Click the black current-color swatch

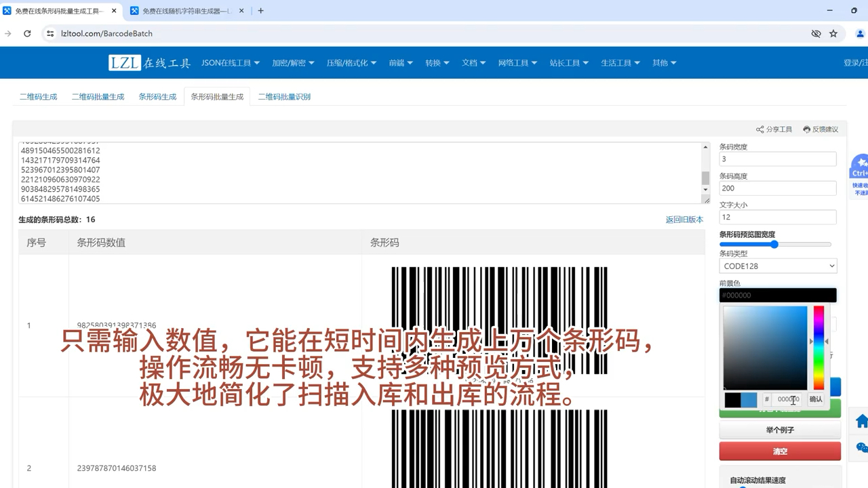coord(732,400)
